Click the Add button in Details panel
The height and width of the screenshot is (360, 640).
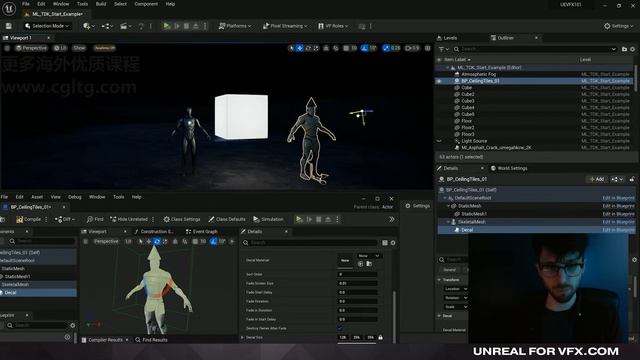pyautogui.click(x=596, y=179)
